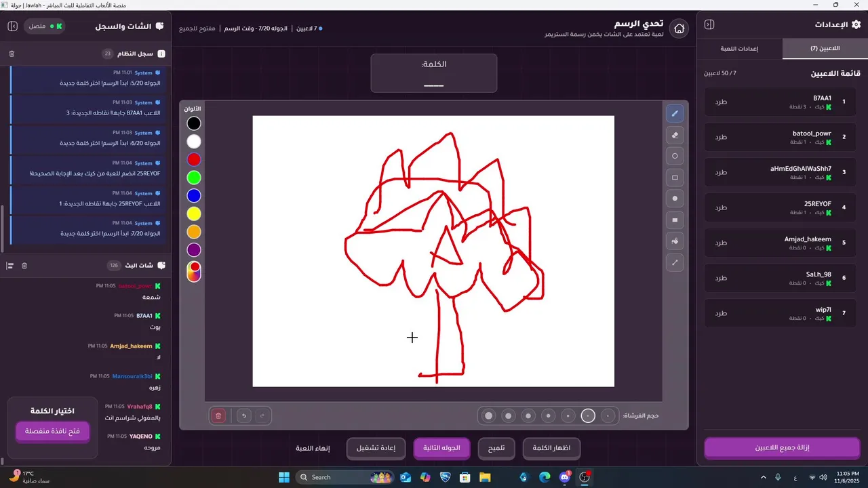Pick the blue color swatch
Screen dimensions: 868x488
point(194,196)
